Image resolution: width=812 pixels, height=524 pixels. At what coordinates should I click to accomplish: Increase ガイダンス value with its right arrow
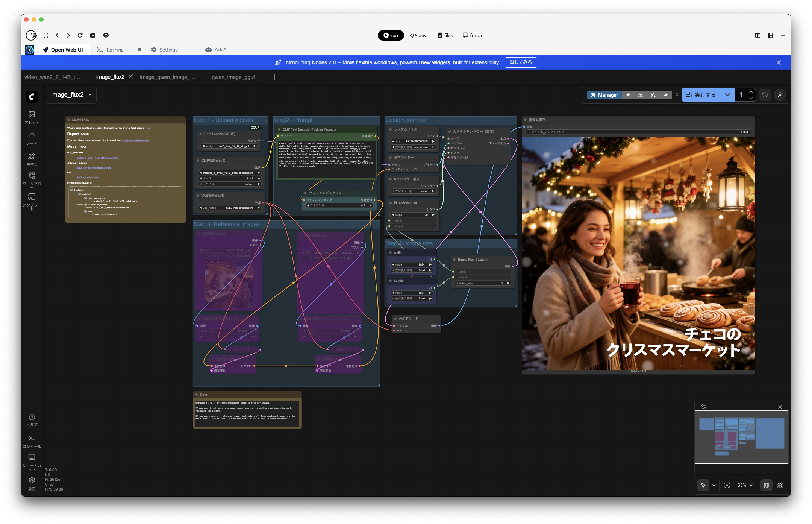(x=370, y=205)
